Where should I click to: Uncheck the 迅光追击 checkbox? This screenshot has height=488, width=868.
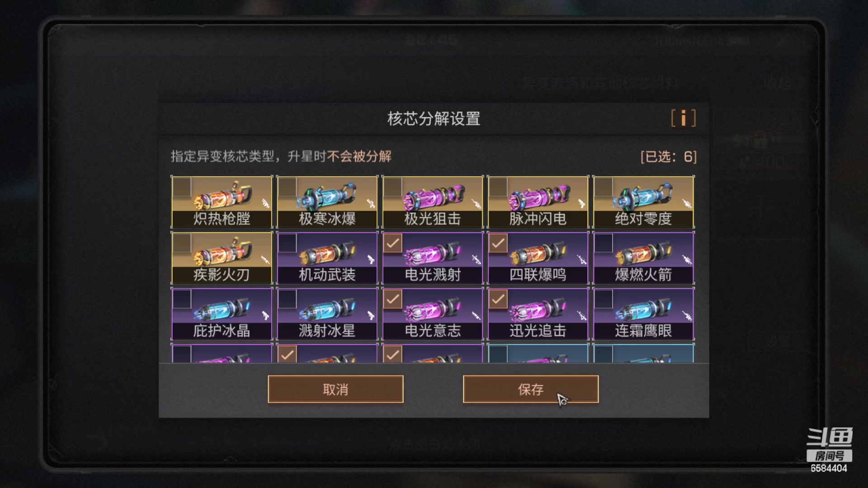(x=498, y=299)
